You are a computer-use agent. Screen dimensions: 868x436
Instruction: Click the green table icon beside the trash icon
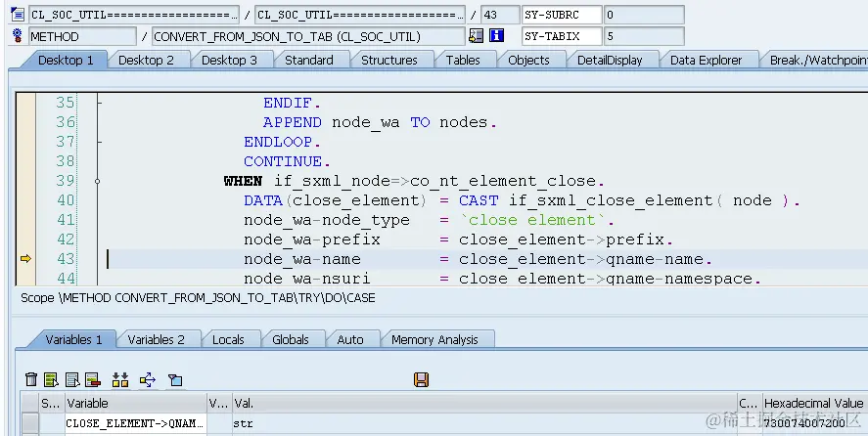pyautogui.click(x=51, y=379)
